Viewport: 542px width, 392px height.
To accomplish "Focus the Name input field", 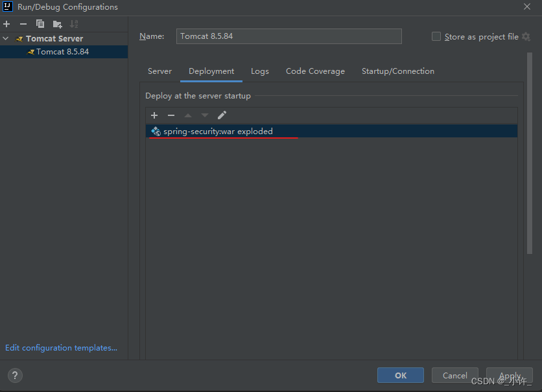I will pos(289,36).
